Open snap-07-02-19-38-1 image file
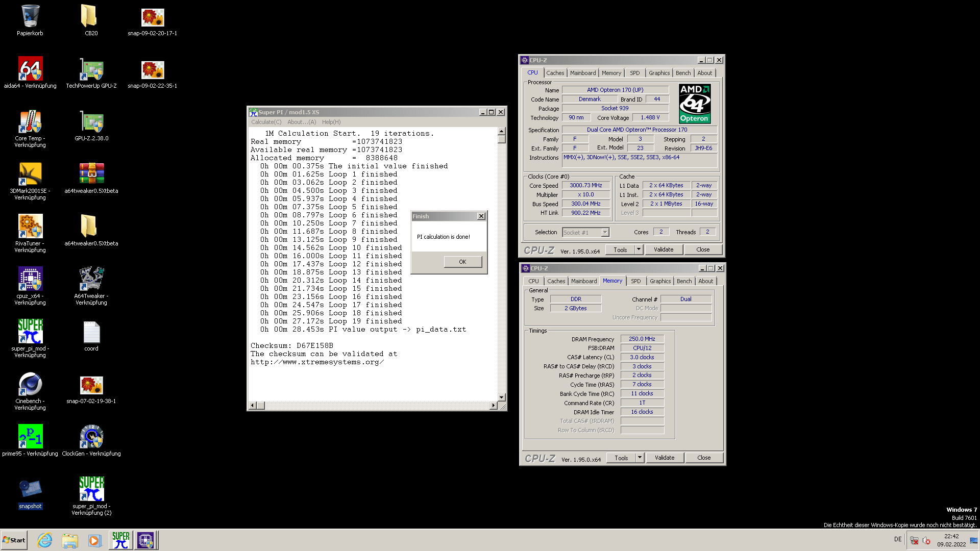Screen dimensions: 980x551 pyautogui.click(x=91, y=390)
